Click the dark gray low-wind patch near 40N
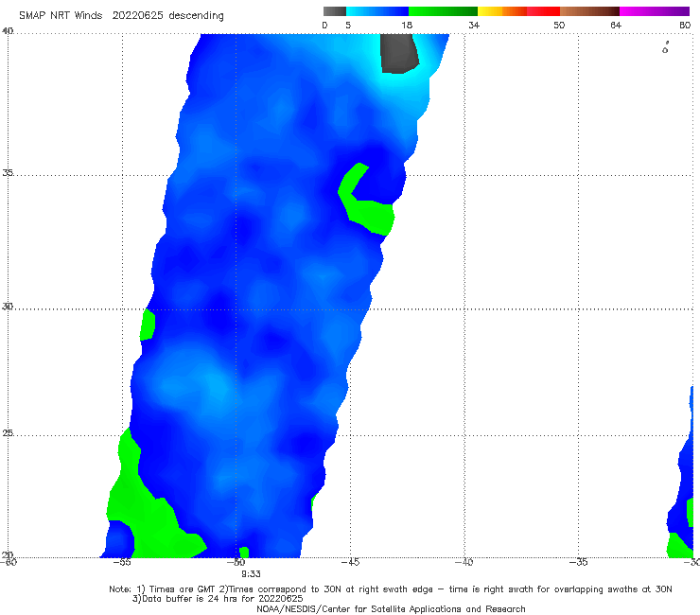Image resolution: width=700 pixels, height=615 pixels. [398, 53]
